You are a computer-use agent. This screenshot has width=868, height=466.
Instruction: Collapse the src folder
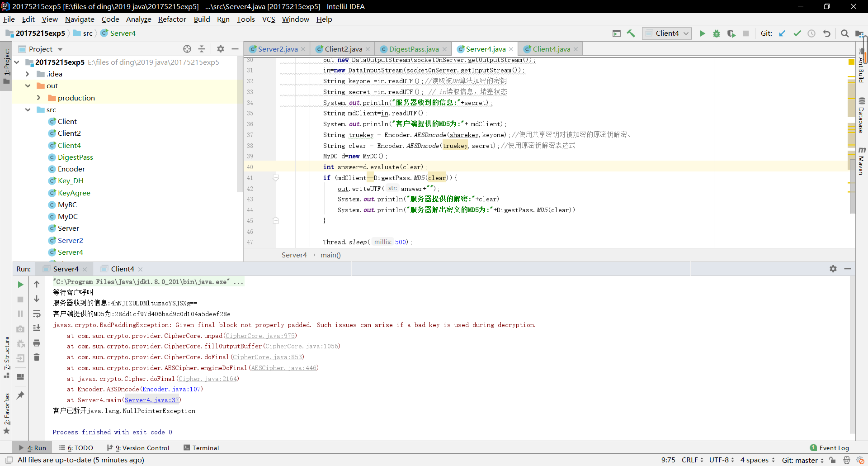point(28,110)
